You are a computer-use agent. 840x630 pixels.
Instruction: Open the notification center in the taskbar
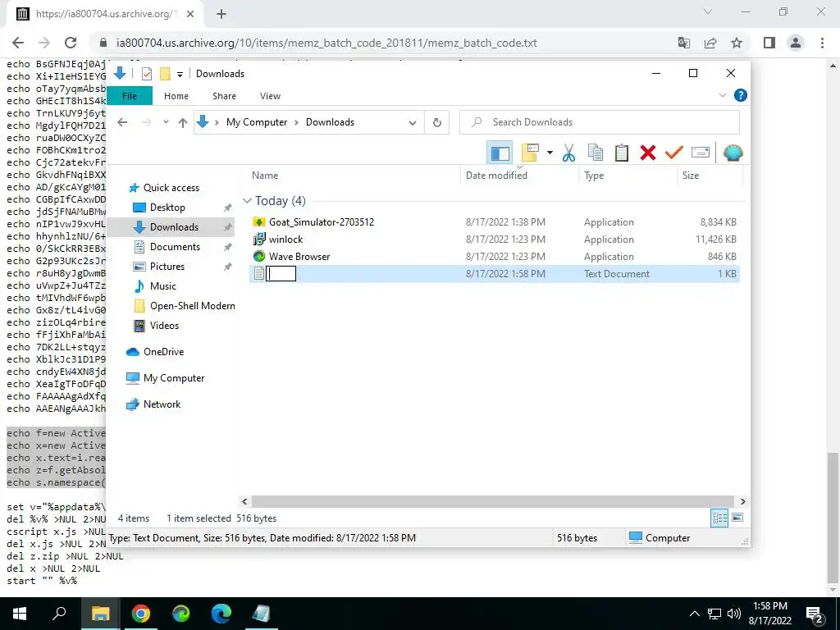[815, 614]
